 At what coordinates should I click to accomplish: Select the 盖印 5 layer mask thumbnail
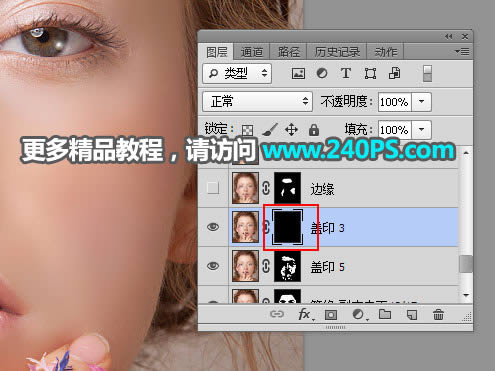(287, 266)
